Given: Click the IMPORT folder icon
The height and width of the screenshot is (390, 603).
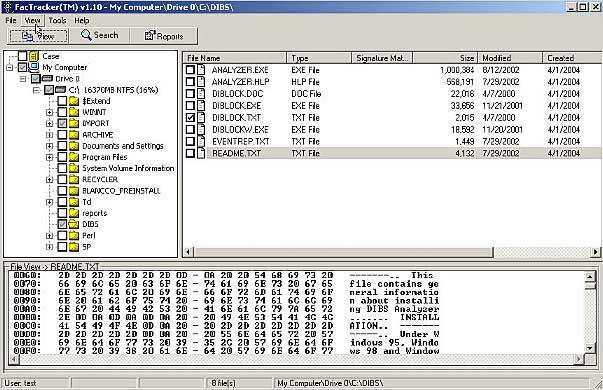Looking at the screenshot, I should pyautogui.click(x=74, y=123).
